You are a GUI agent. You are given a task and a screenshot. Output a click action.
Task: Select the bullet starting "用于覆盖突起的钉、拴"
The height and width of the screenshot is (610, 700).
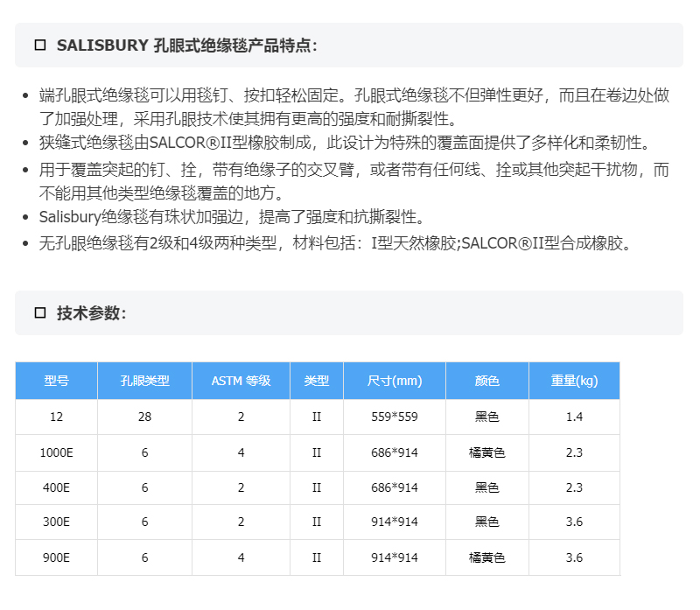coord(354,181)
